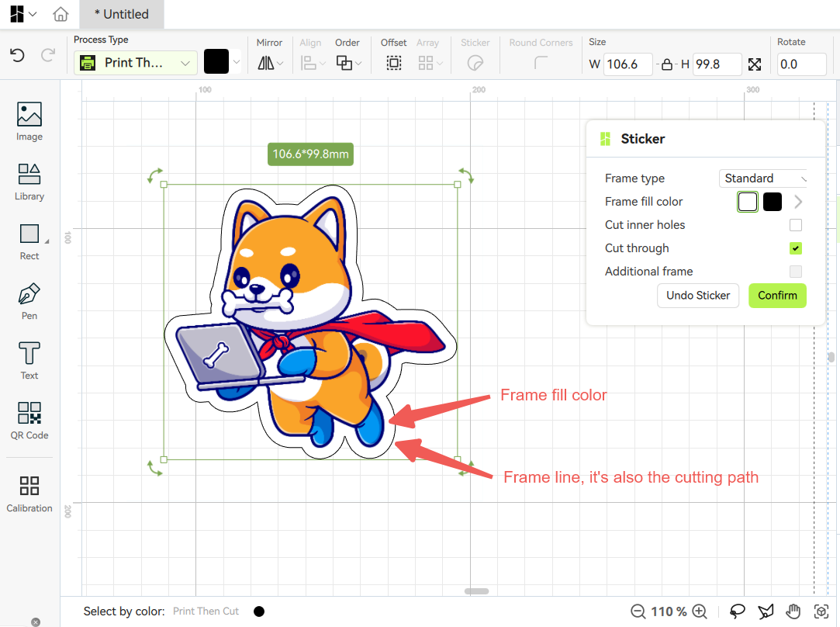Viewport: 840px width, 627px height.
Task: Select the lasso selection tool
Action: pyautogui.click(x=738, y=611)
